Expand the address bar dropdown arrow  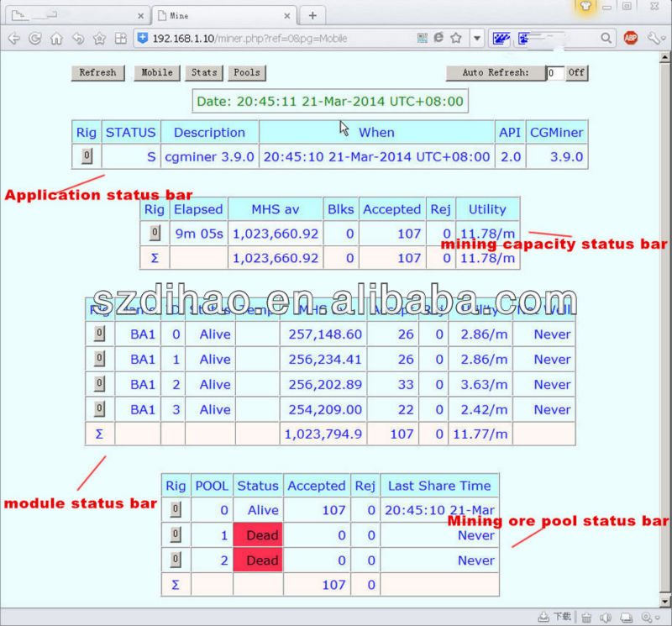(476, 38)
